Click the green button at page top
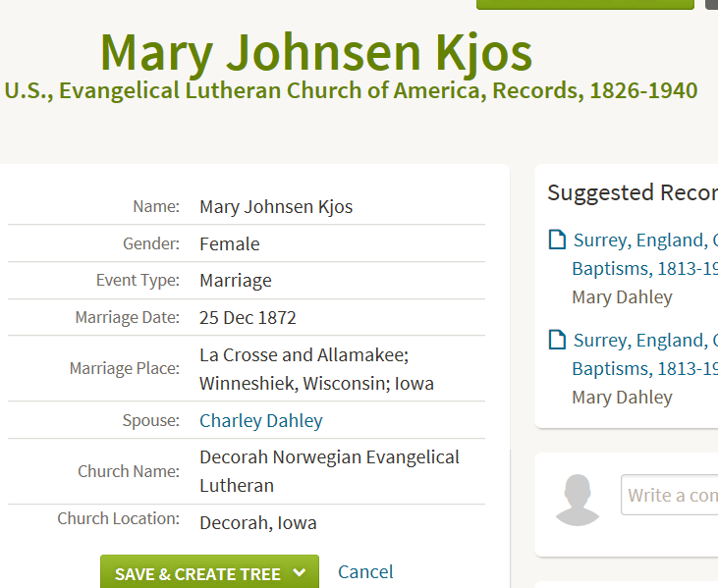Image resolution: width=718 pixels, height=588 pixels. coord(585,5)
